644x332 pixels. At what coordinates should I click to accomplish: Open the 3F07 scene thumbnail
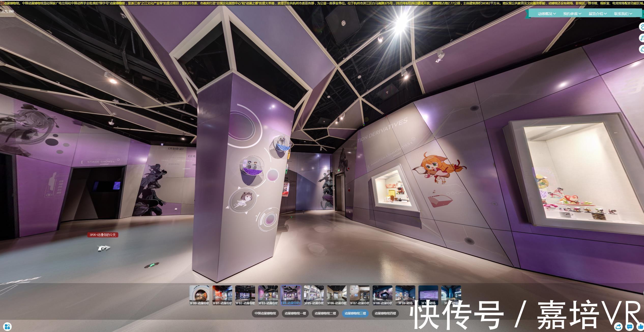pyautogui.click(x=360, y=295)
